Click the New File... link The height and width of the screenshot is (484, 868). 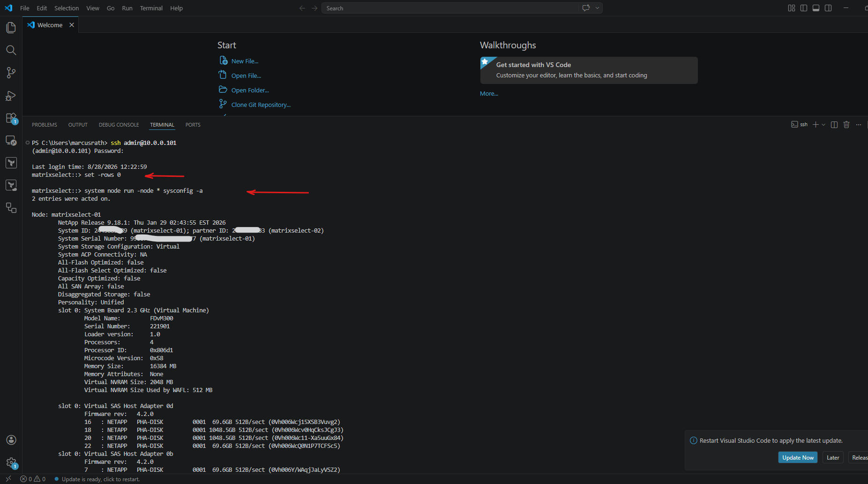245,61
